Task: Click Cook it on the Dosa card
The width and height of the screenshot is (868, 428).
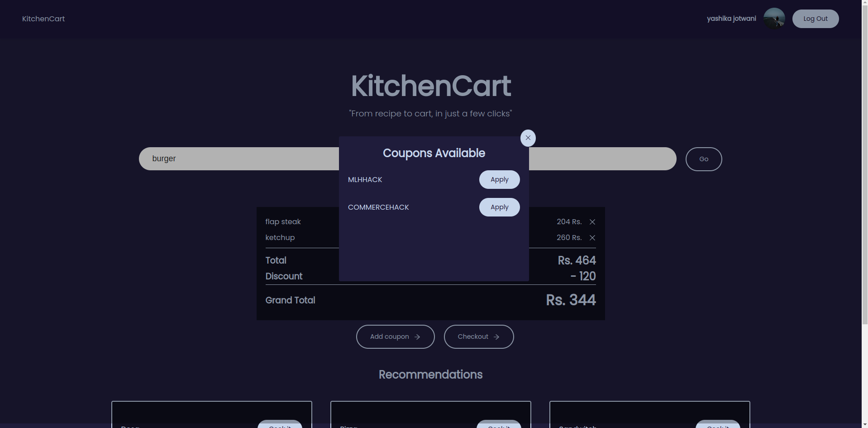Action: [280, 425]
